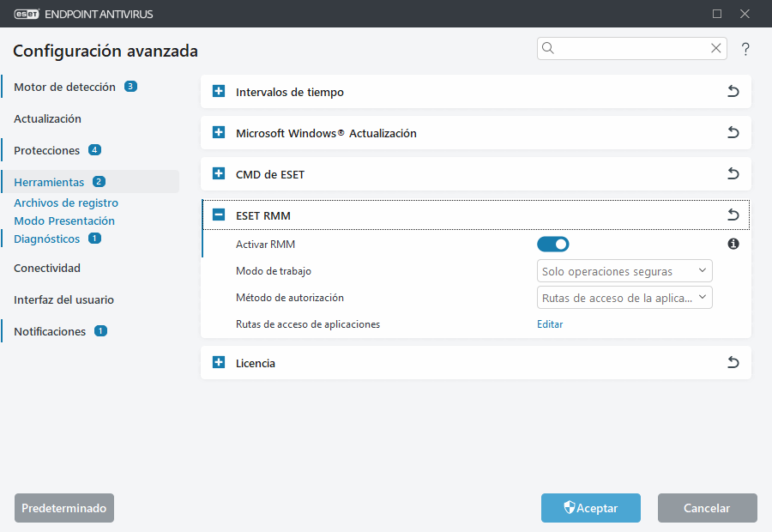Close the ESET Endpoint Antivirus window

click(x=745, y=14)
